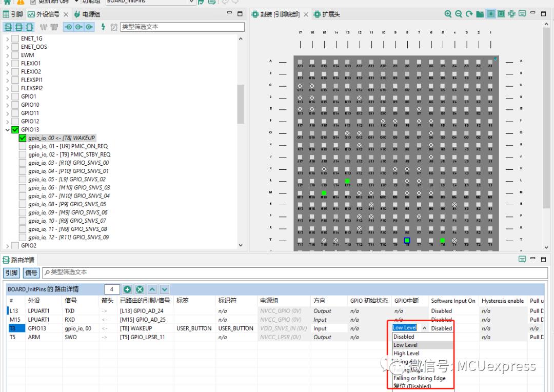
Task: Move the selected routing row up
Action: point(152,289)
